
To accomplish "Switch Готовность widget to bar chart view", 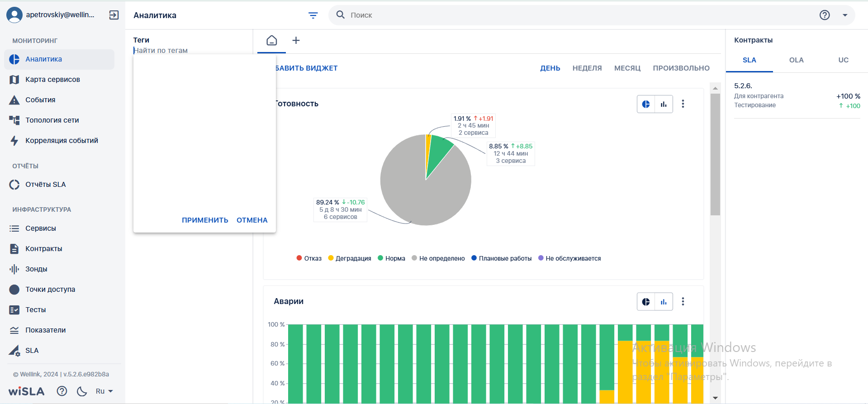I will (664, 104).
